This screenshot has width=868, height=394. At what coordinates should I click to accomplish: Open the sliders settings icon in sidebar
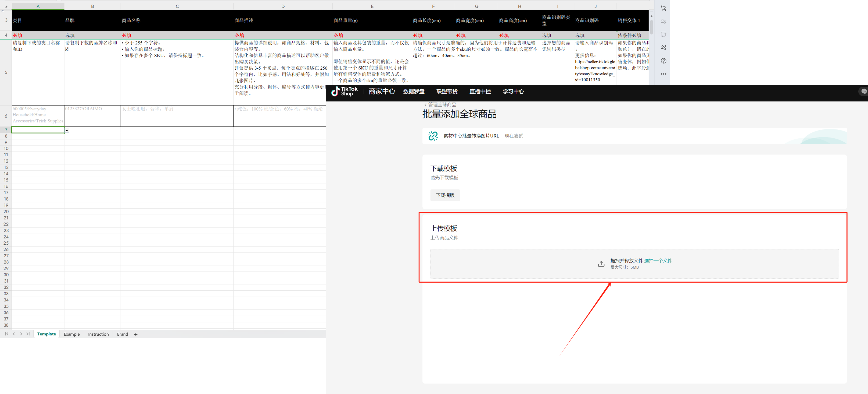[663, 21]
